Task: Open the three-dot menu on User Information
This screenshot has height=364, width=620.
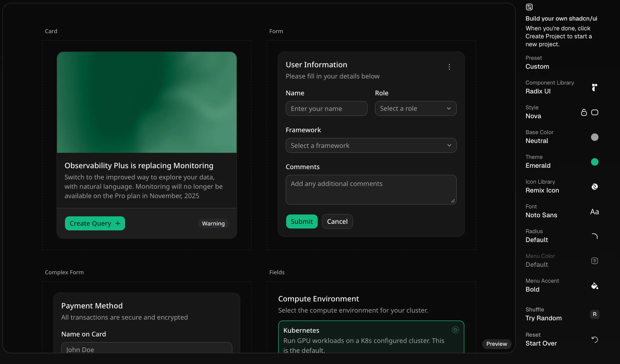Action: point(449,67)
